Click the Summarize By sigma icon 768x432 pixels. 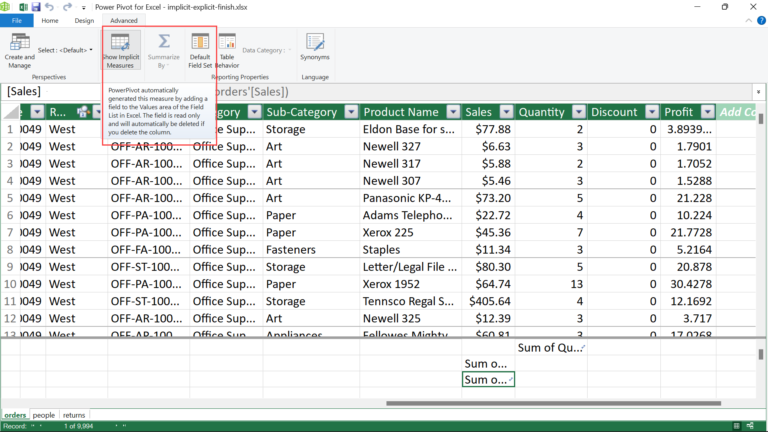pyautogui.click(x=164, y=49)
